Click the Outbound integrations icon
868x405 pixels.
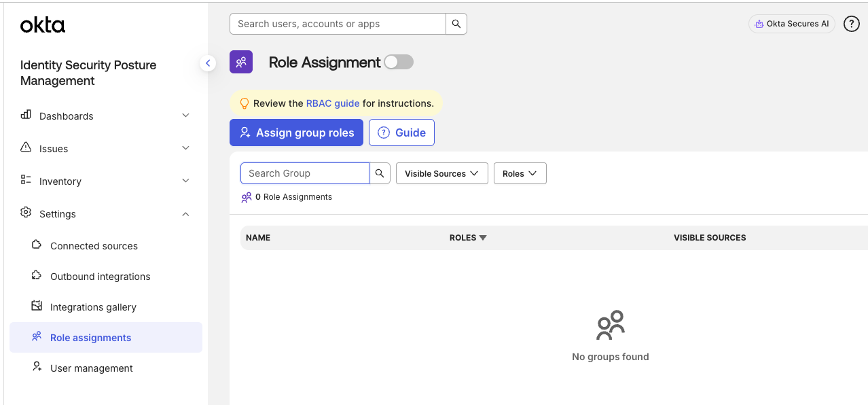(x=37, y=275)
